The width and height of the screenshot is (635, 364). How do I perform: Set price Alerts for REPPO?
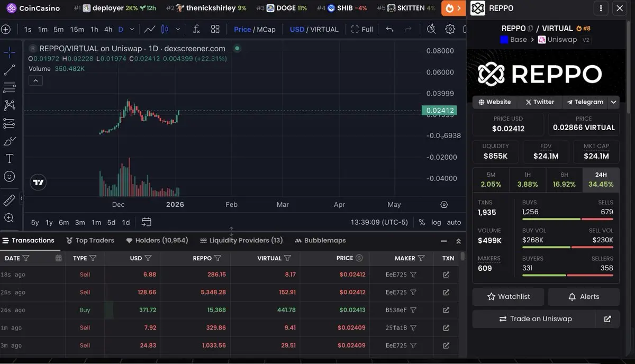click(x=584, y=297)
